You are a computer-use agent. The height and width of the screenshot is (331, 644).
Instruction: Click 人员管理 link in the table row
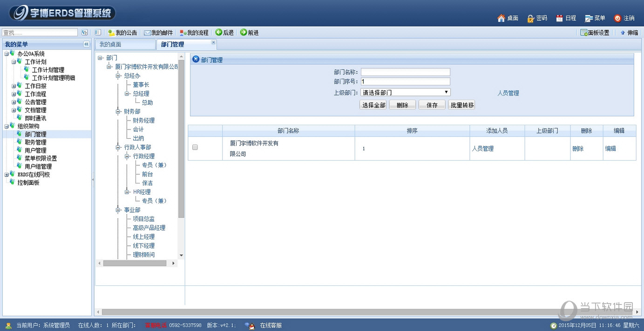pos(483,149)
